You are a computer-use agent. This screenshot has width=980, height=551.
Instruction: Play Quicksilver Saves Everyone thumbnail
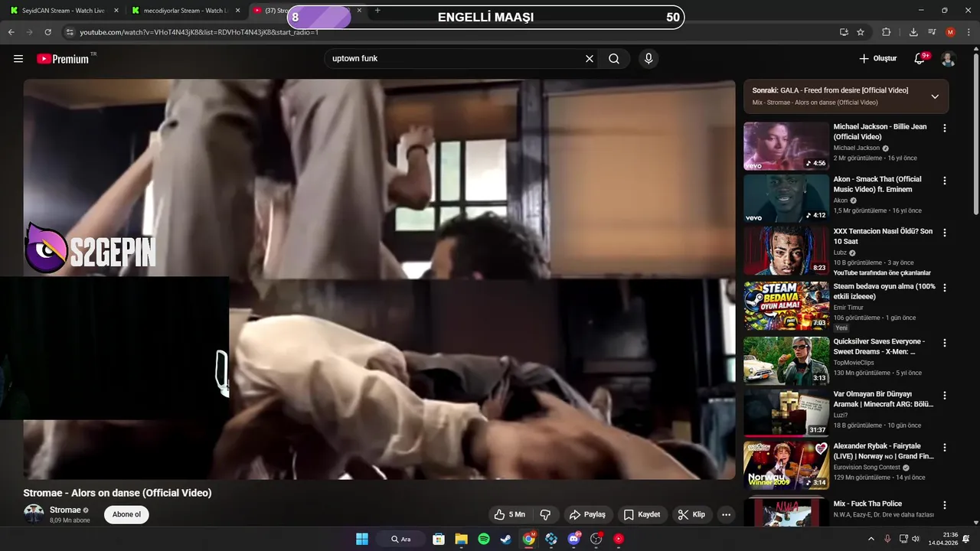click(786, 360)
